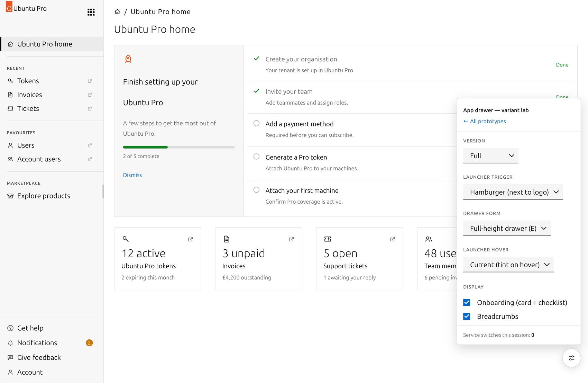Click the Give feedback speech icon

click(10, 357)
